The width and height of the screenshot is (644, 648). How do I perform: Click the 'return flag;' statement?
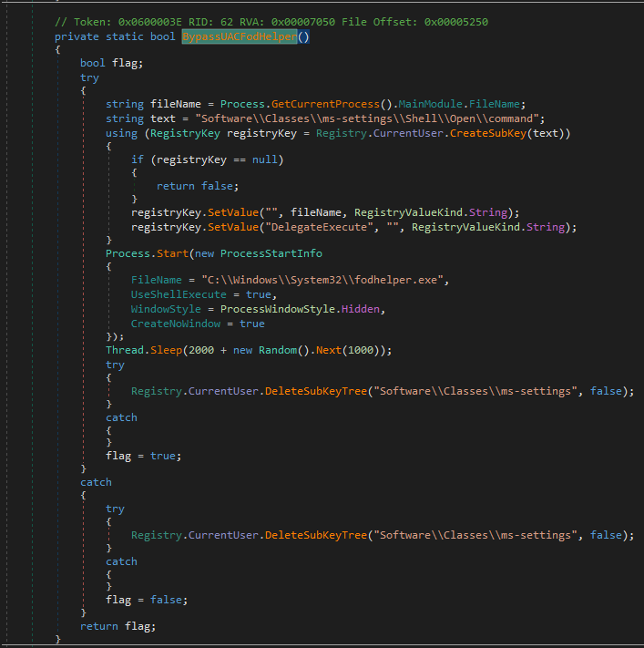click(x=118, y=626)
